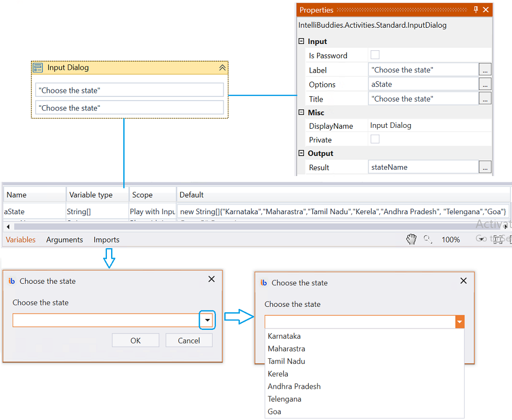Click OK in the Choose the state dialog
This screenshot has width=512, height=420.
pyautogui.click(x=135, y=340)
